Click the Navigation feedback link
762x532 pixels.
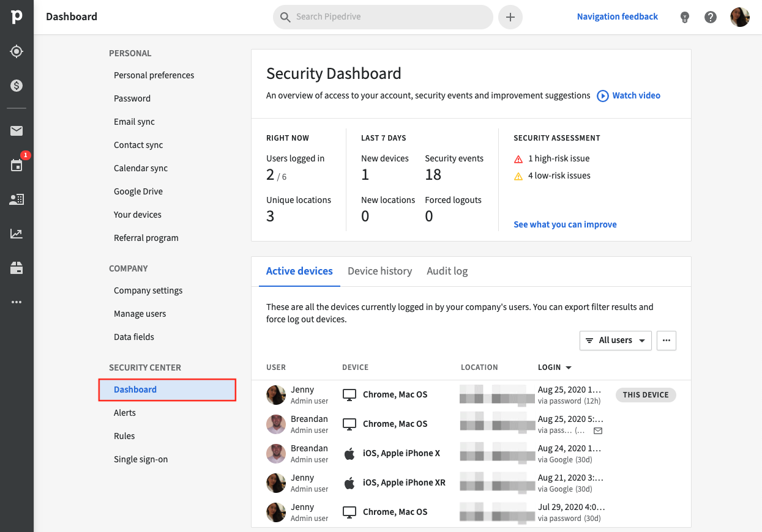pyautogui.click(x=618, y=17)
